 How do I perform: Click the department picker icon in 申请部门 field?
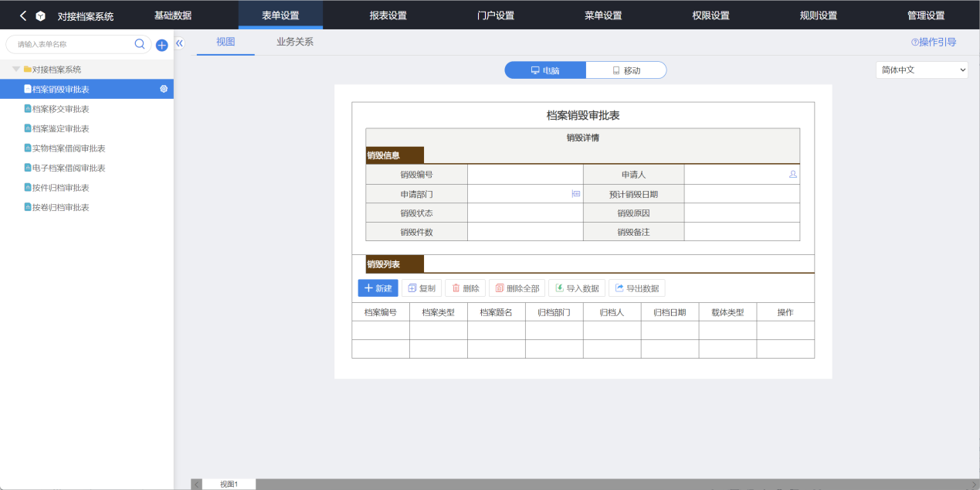pyautogui.click(x=575, y=194)
